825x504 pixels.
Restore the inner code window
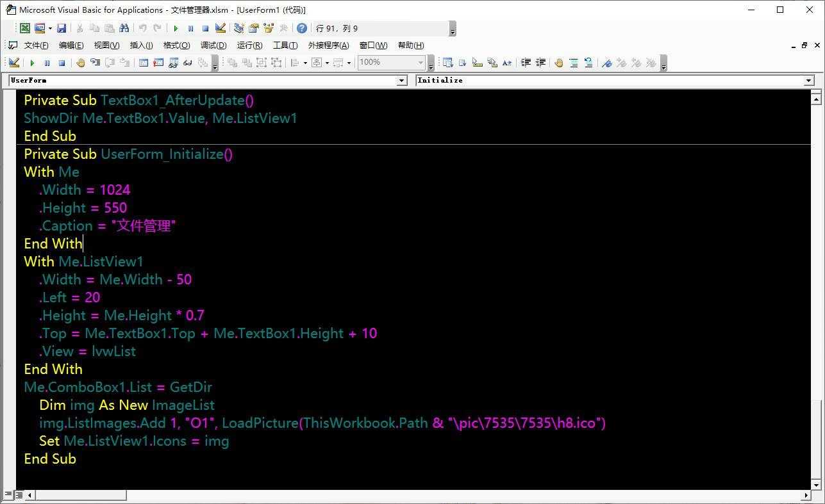[x=804, y=45]
